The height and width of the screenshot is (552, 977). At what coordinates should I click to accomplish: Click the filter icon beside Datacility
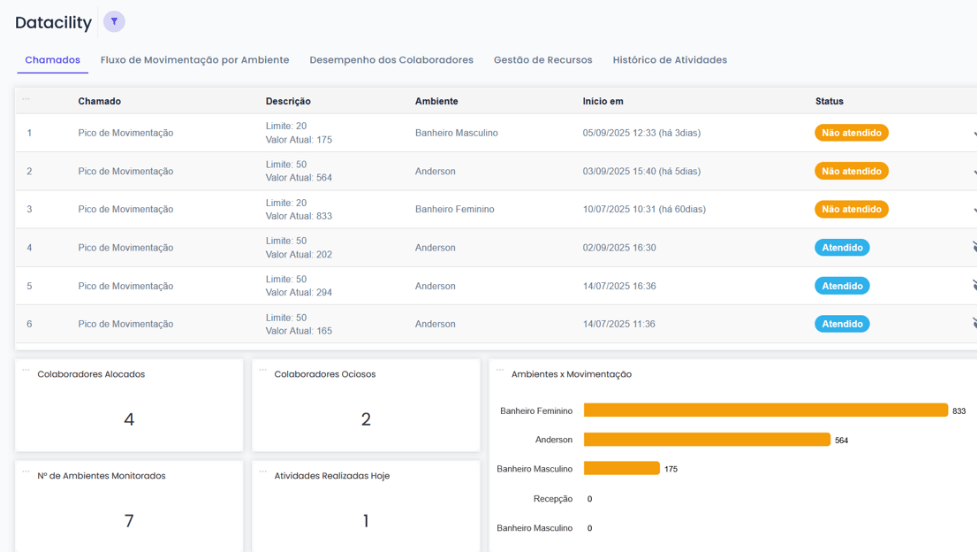(x=114, y=22)
